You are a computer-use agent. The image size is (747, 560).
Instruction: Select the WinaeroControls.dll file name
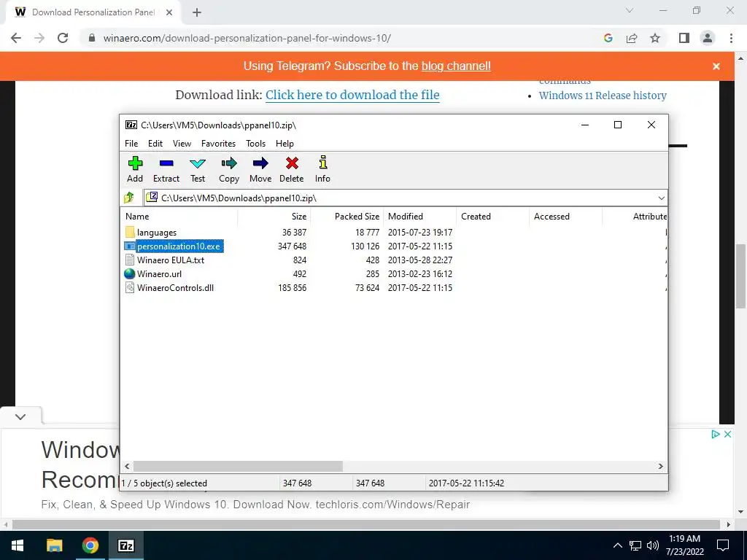[x=175, y=287]
